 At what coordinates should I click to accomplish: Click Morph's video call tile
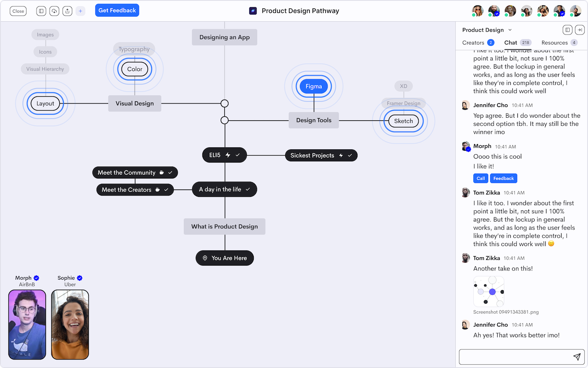click(27, 325)
